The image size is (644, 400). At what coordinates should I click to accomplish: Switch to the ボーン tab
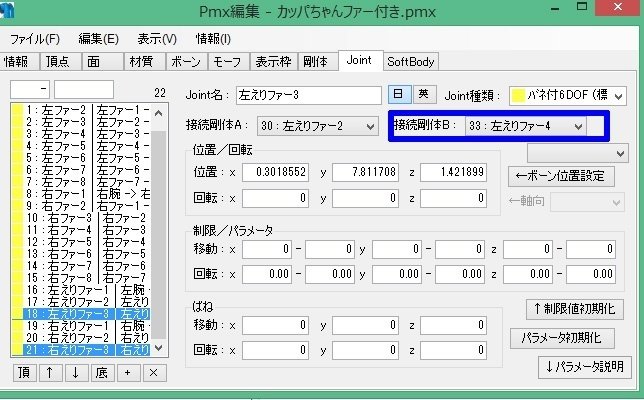tap(186, 62)
